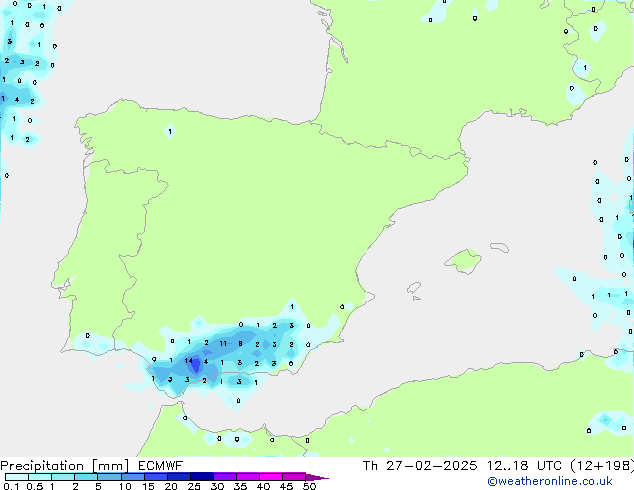Click the date text "27-02-2025"
Image resolution: width=634 pixels, height=490 pixels.
431,466
